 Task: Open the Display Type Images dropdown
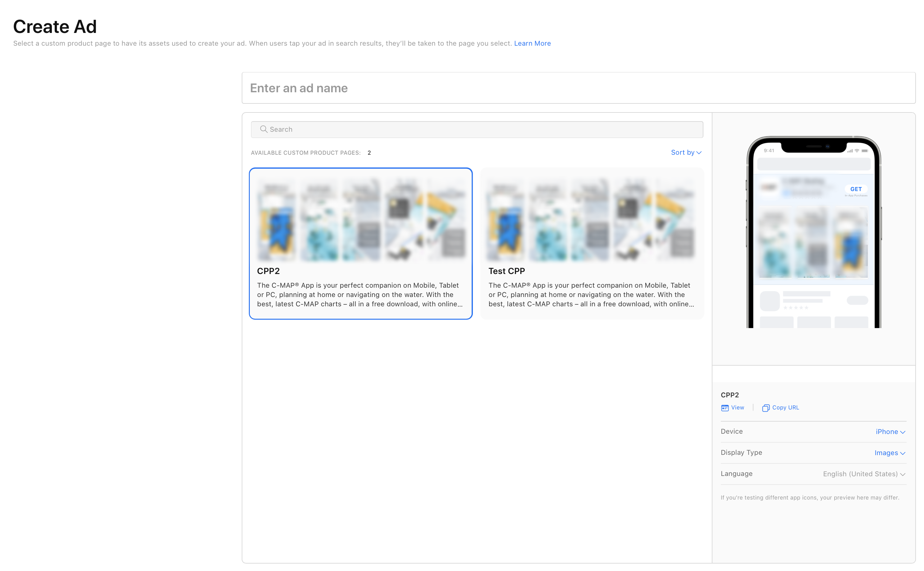(889, 453)
